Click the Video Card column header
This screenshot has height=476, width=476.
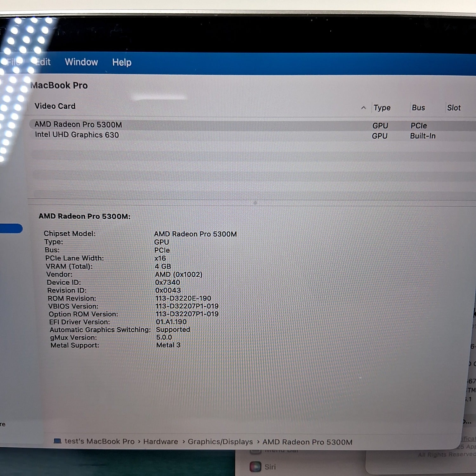click(x=55, y=106)
